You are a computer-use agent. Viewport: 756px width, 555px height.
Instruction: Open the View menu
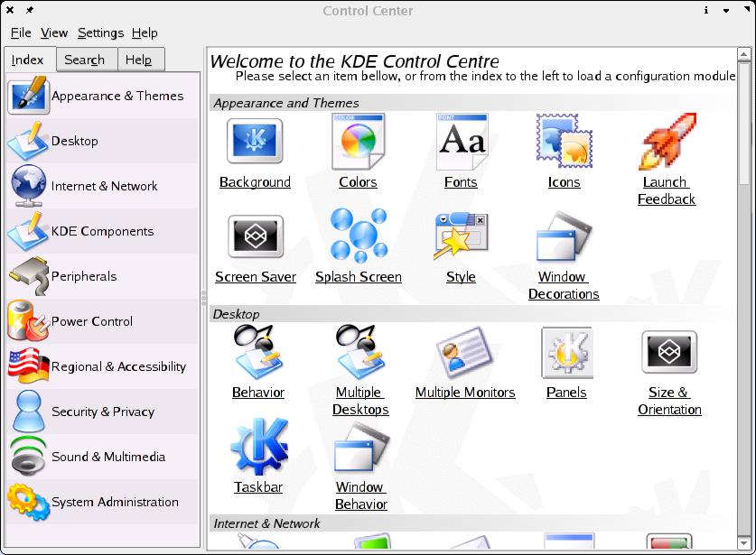[54, 32]
